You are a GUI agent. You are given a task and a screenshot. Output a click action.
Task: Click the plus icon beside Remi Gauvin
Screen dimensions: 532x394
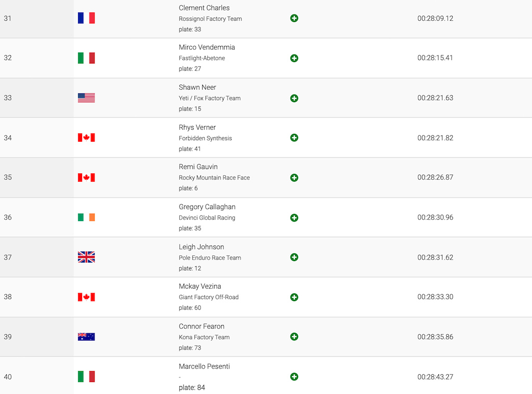(x=294, y=178)
